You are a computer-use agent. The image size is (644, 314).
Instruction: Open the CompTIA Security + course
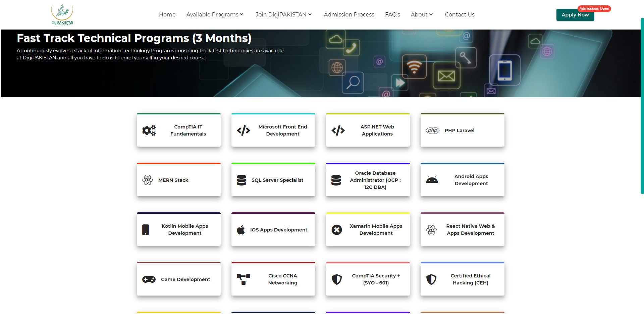tap(368, 279)
